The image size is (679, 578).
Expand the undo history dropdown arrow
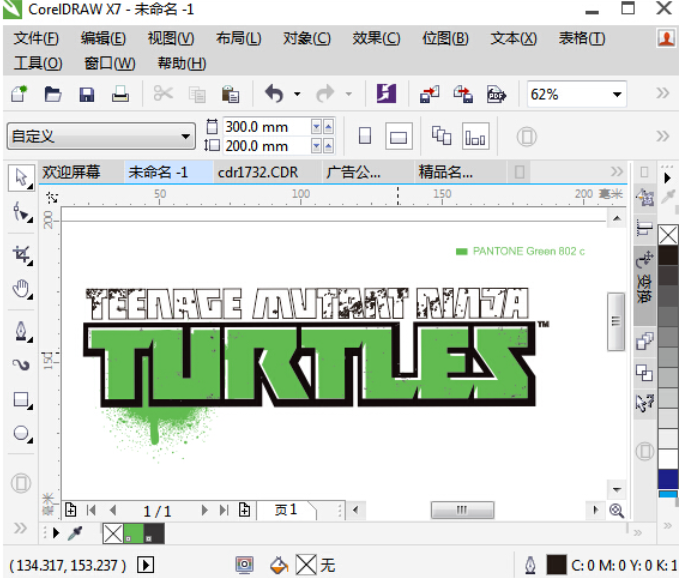pos(297,95)
